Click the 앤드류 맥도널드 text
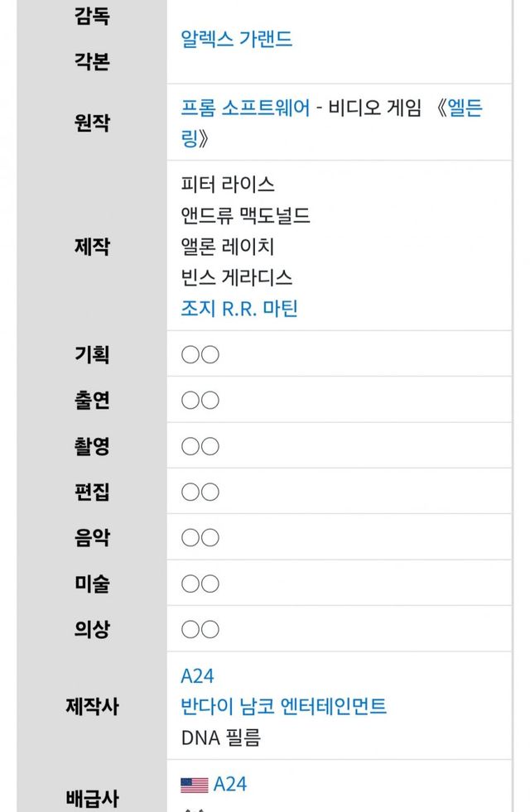 pyautogui.click(x=246, y=215)
